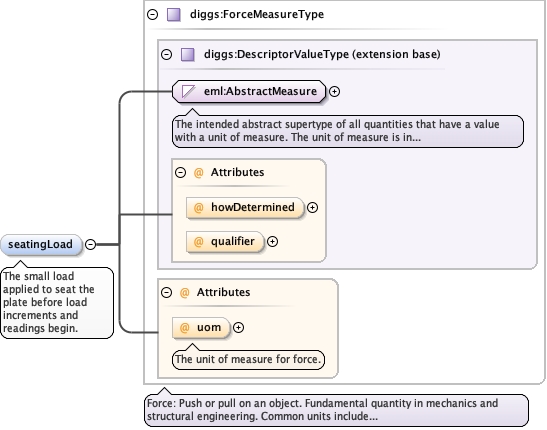The height and width of the screenshot is (430, 547).
Task: Click the 'Force: Push or pull' description
Action: tap(336, 410)
